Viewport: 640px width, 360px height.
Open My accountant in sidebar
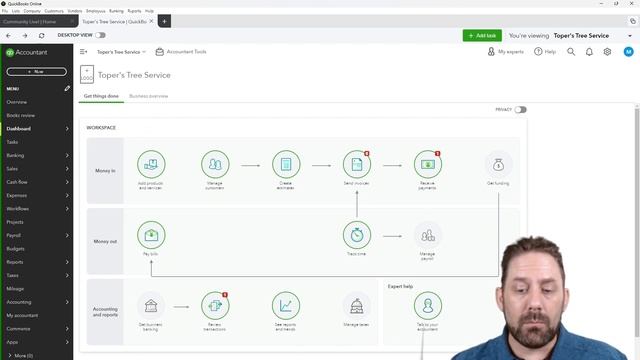point(22,316)
